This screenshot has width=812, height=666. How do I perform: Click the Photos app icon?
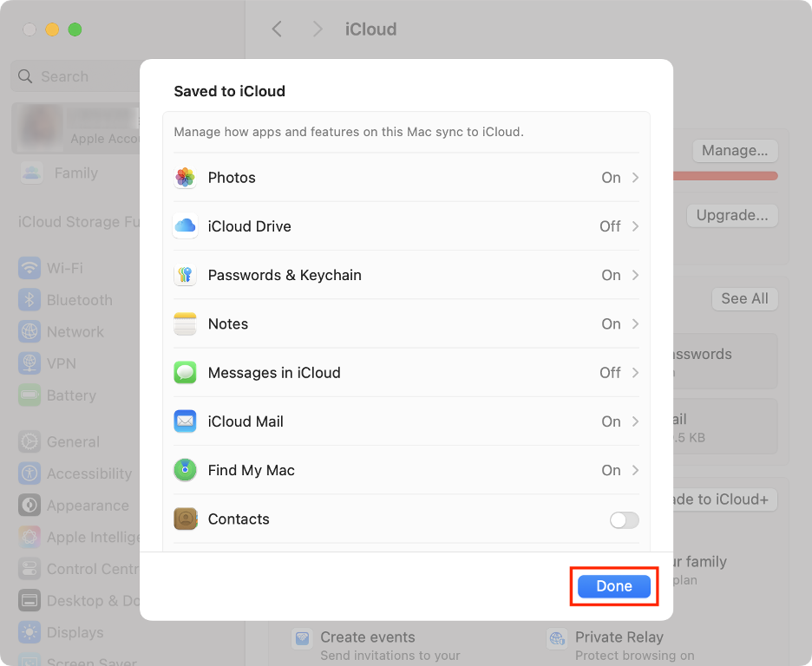tap(185, 177)
